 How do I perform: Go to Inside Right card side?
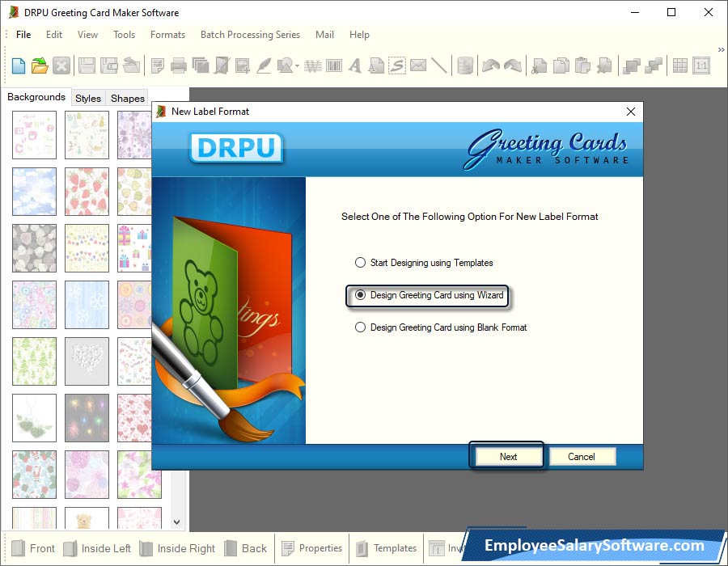177,548
